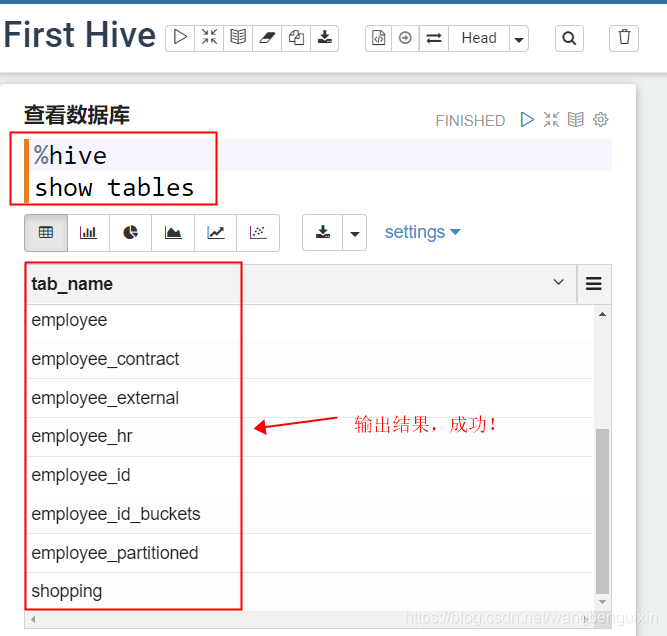This screenshot has width=667, height=636.
Task: Expand the revision list caret
Action: pyautogui.click(x=519, y=39)
